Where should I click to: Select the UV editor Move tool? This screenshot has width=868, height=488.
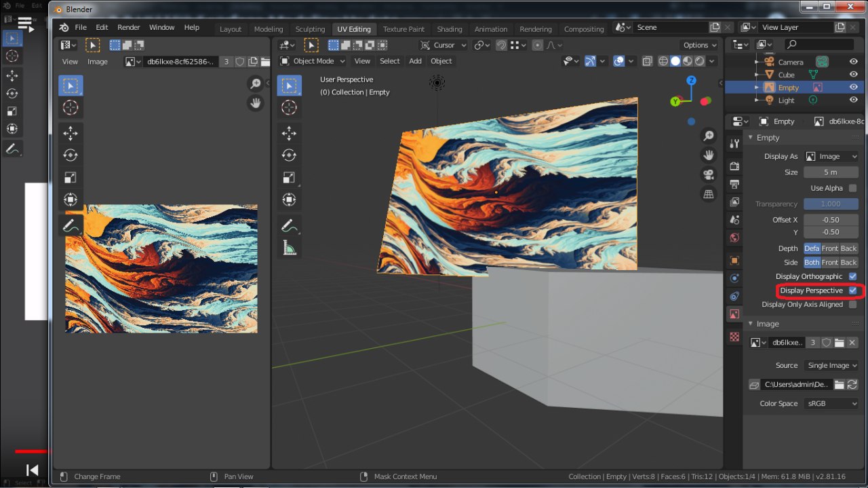71,133
